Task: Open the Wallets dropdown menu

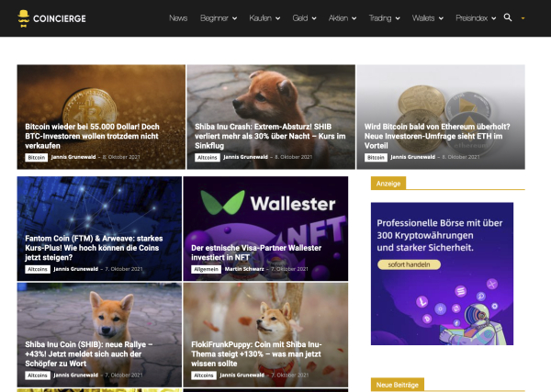Action: click(428, 18)
